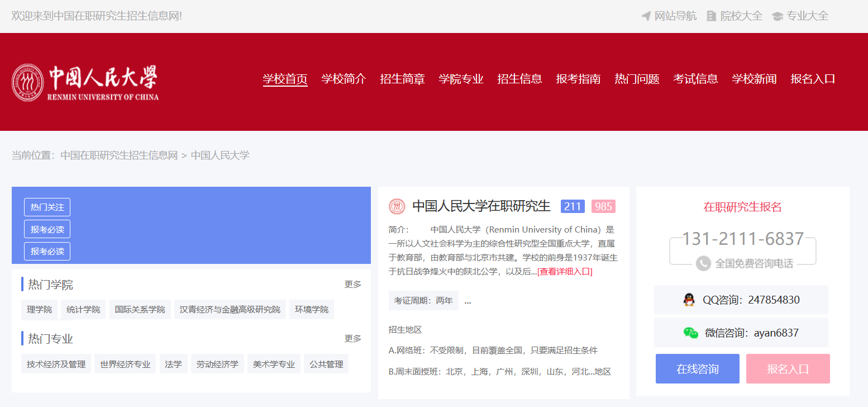Screen dimensions: 868x407
Task: Choose the 法学 major tag
Action: (174, 364)
